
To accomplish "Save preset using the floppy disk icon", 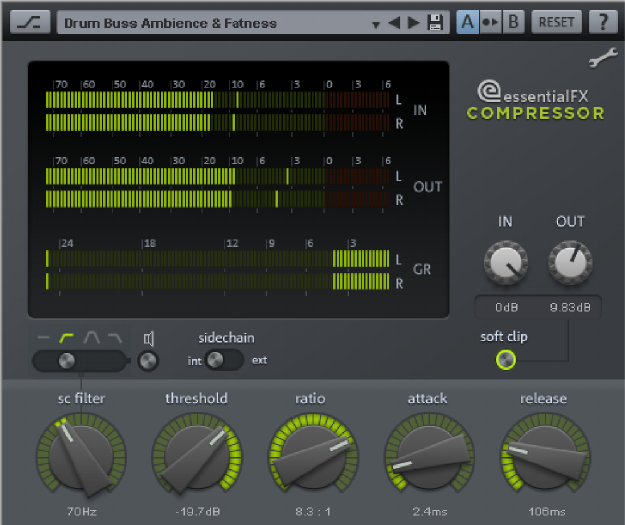I will pos(435,23).
